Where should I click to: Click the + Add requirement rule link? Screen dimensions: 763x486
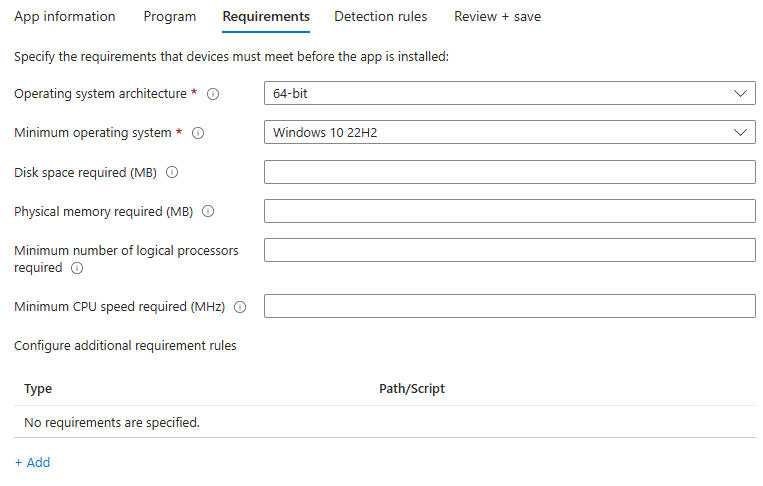33,463
